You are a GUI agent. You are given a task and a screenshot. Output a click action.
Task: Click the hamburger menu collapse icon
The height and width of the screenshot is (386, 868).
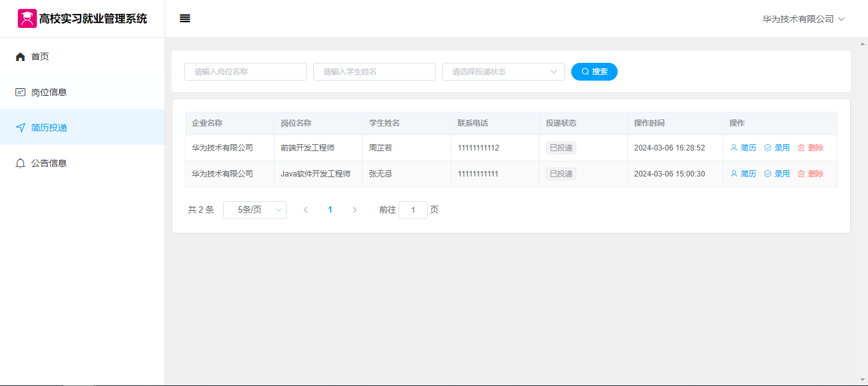point(185,19)
